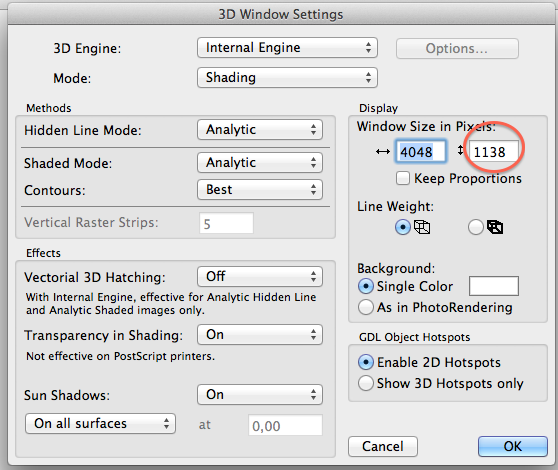The height and width of the screenshot is (470, 558).
Task: Open Sun Shadows dropdown
Action: (x=260, y=394)
